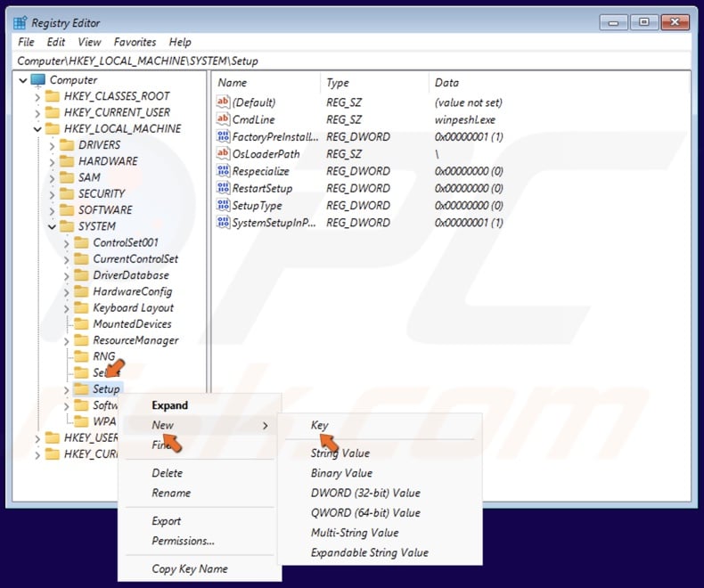Choose String Value from the submenu
Screen dimensions: 704x588
[380, 453]
